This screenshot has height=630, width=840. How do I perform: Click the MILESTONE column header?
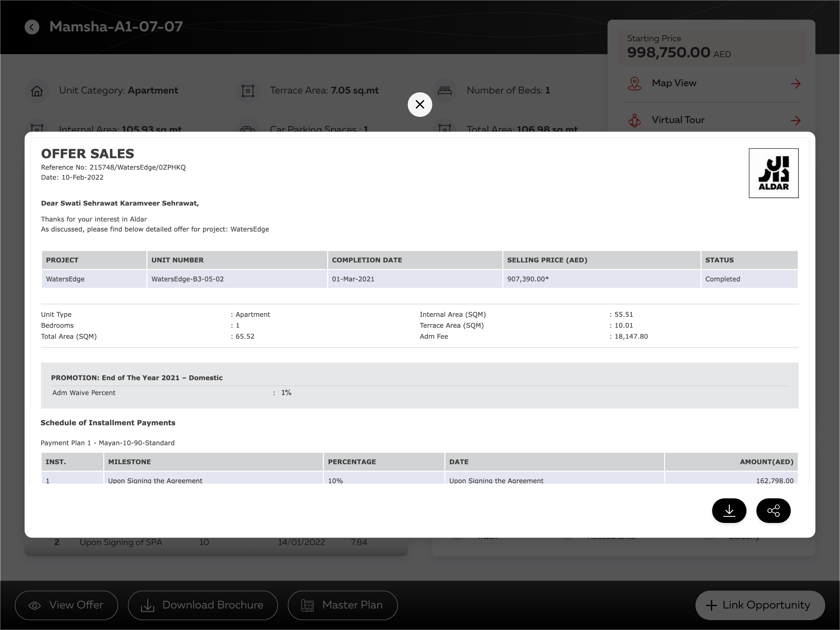[x=213, y=462]
